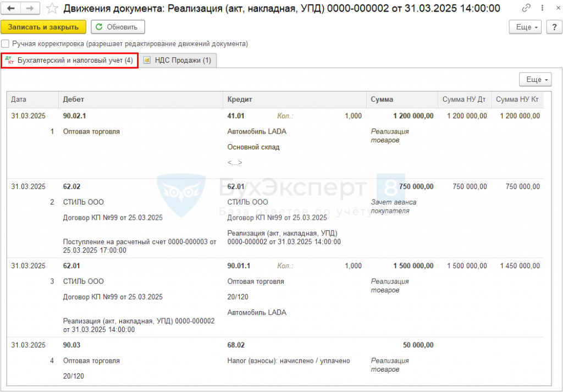Close the document movements window
This screenshot has width=563, height=392.
(558, 8)
